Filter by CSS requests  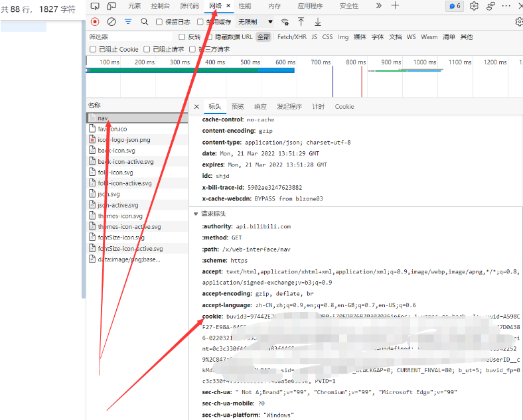[x=327, y=37]
